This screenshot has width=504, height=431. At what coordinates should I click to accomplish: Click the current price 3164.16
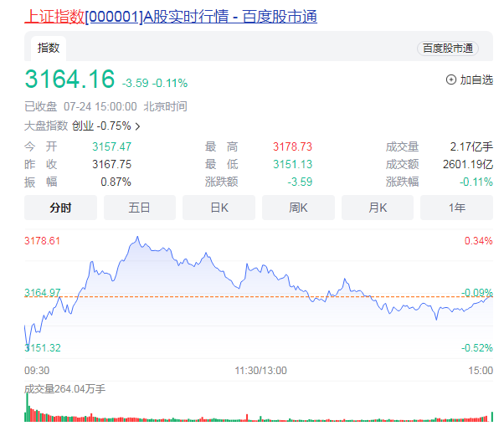pos(69,80)
